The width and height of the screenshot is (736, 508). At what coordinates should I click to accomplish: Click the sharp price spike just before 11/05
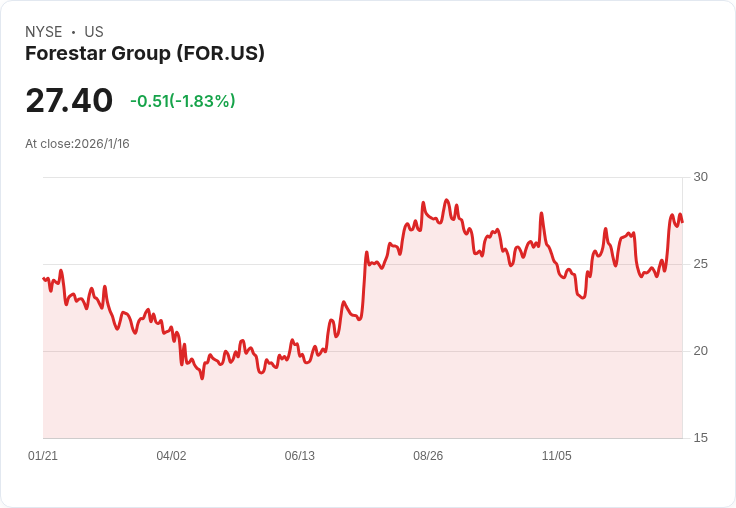click(541, 214)
